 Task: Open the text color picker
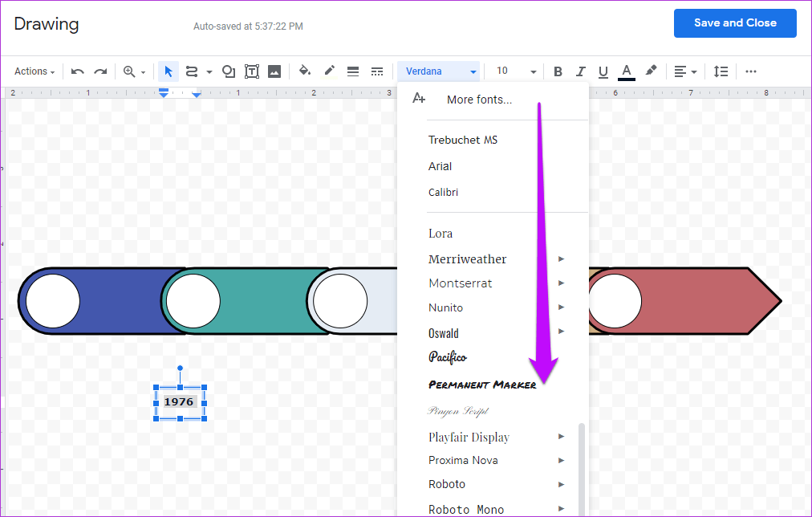pyautogui.click(x=627, y=71)
